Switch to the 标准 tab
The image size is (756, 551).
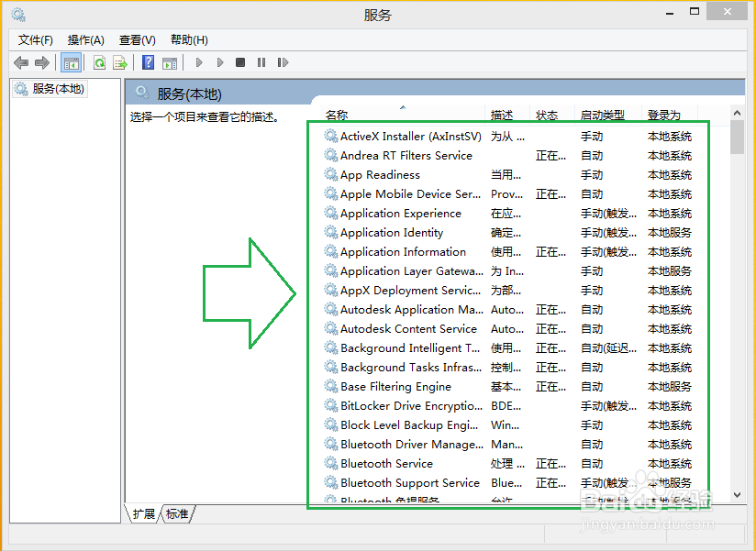(x=176, y=514)
